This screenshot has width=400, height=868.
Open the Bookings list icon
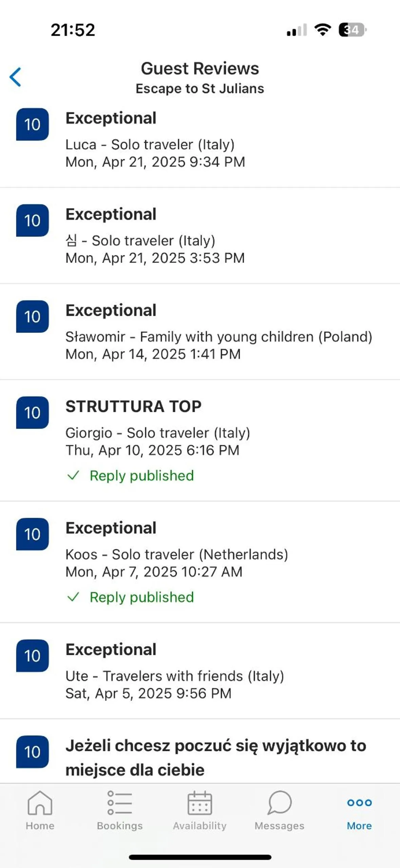[x=119, y=803]
